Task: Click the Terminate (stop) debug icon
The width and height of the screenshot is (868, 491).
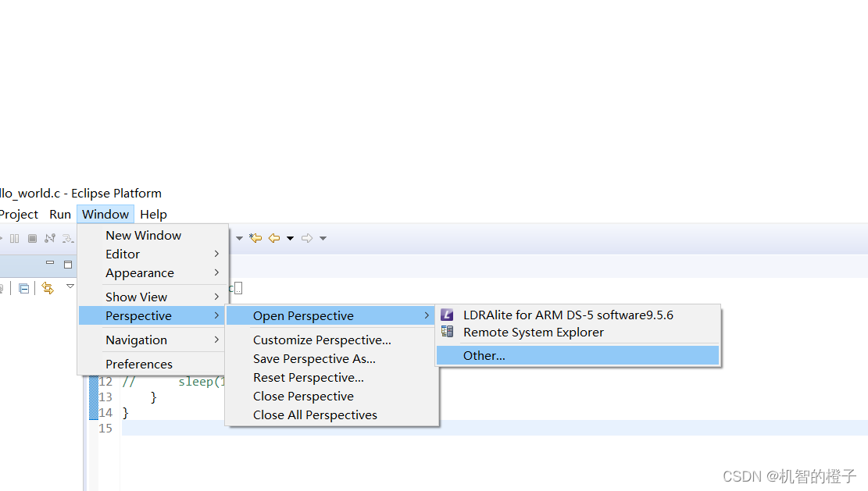Action: pyautogui.click(x=32, y=238)
